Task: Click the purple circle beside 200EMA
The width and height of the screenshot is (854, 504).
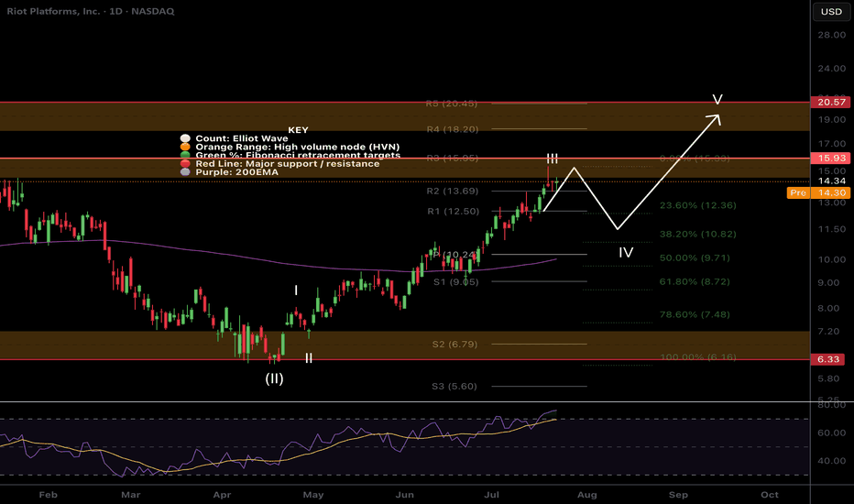Action: pos(185,172)
